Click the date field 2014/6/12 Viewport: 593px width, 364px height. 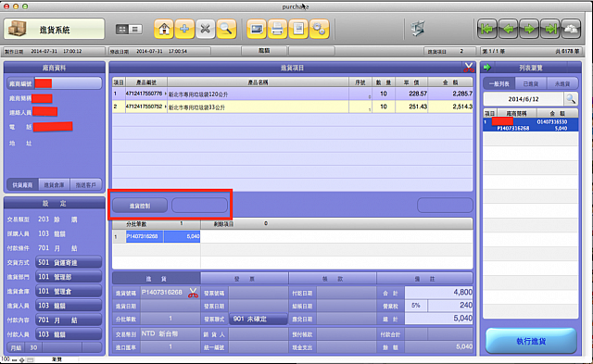pos(524,99)
